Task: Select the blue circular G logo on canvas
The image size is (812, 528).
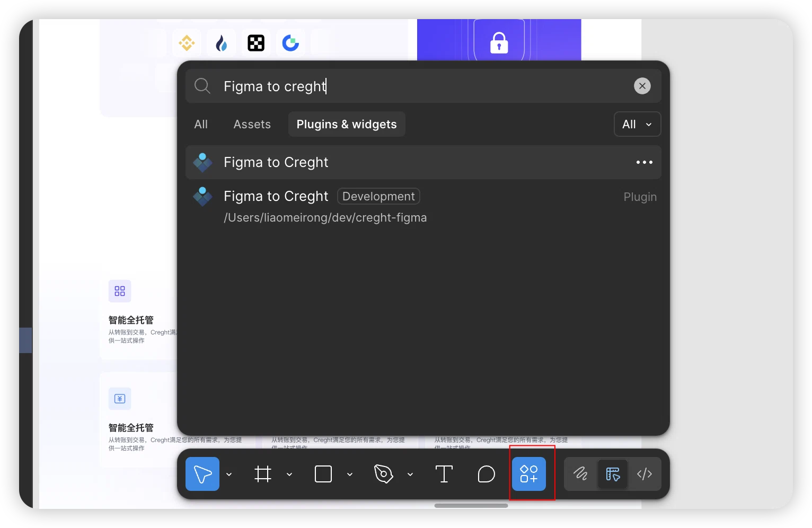Action: coord(290,43)
